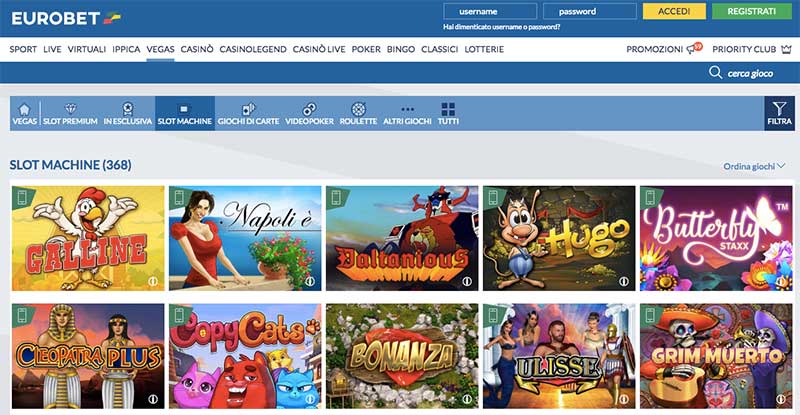Open the Roulette wheel icon
Image resolution: width=800 pixels, height=415 pixels.
[358, 109]
